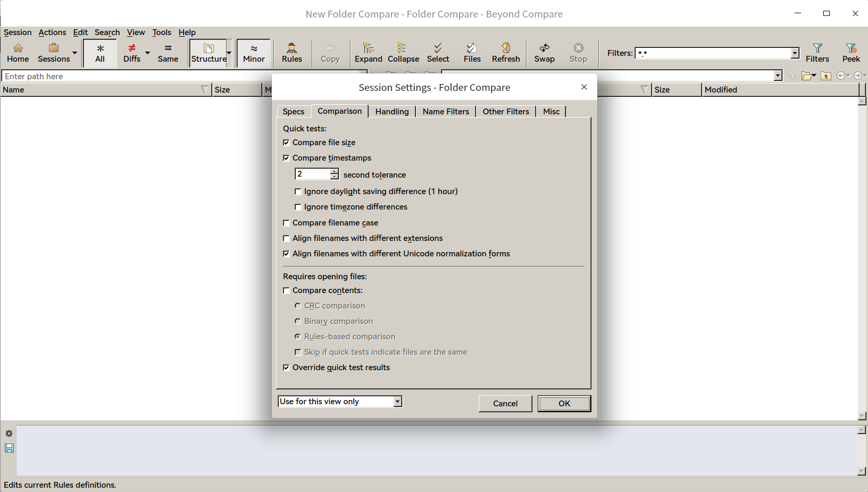Screen dimensions: 868x492
Task: Open the Session menu
Action: [18, 32]
